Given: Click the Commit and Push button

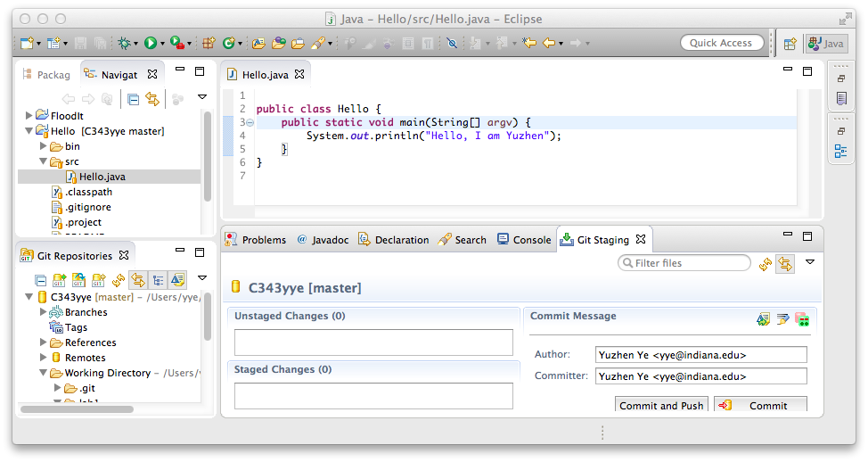Looking at the screenshot, I should click(661, 405).
